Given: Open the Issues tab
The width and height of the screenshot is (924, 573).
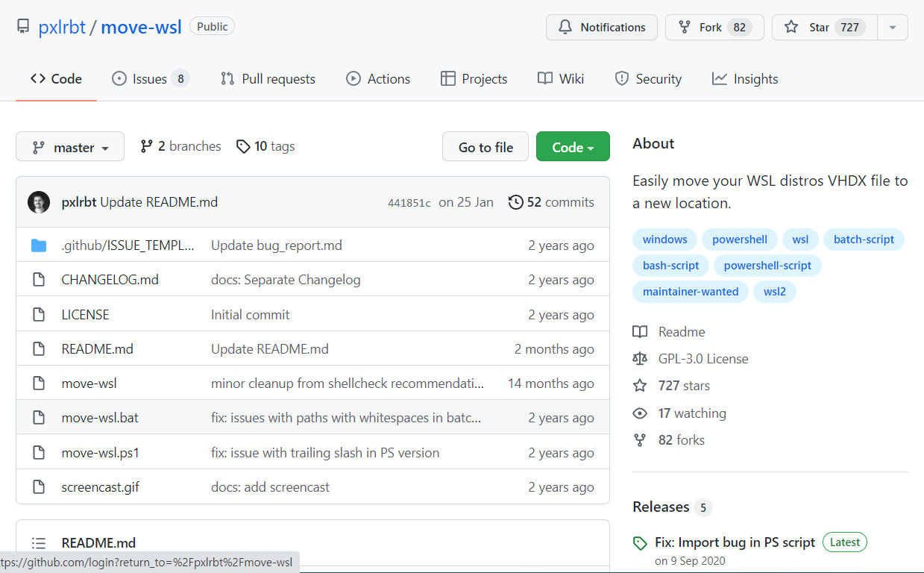Looking at the screenshot, I should click(x=151, y=79).
